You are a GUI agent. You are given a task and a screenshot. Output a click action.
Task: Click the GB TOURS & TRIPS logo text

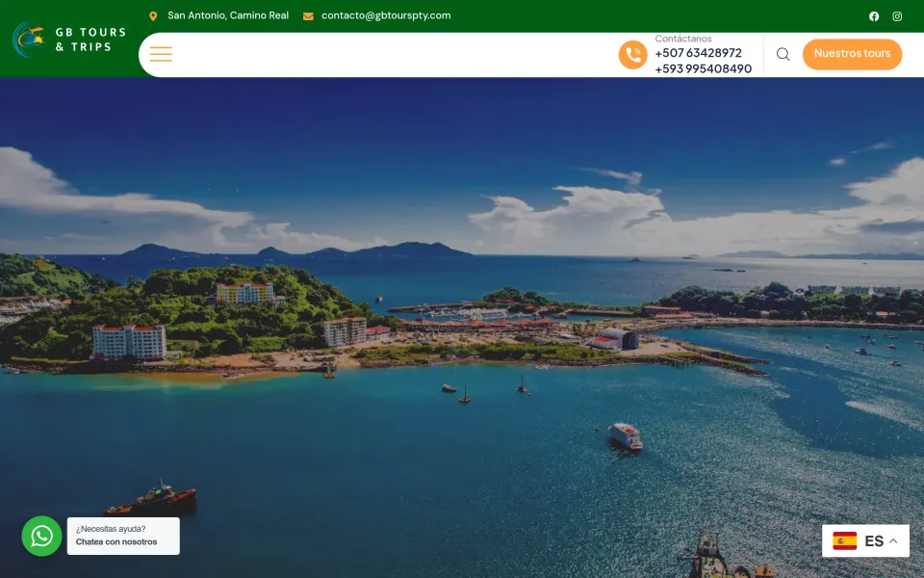90,39
